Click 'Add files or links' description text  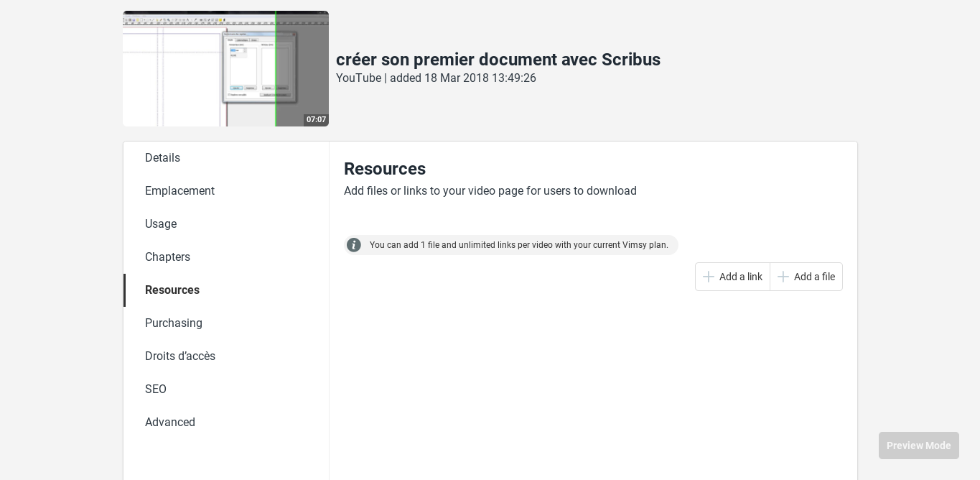(490, 191)
